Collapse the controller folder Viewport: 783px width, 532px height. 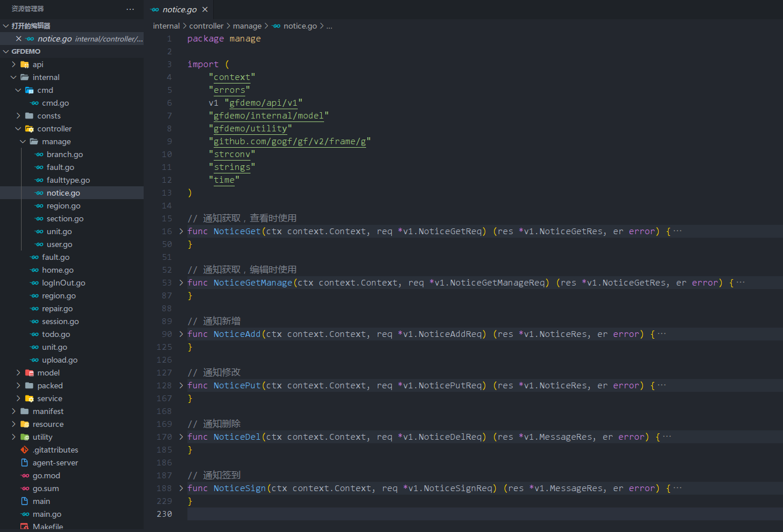(x=19, y=128)
